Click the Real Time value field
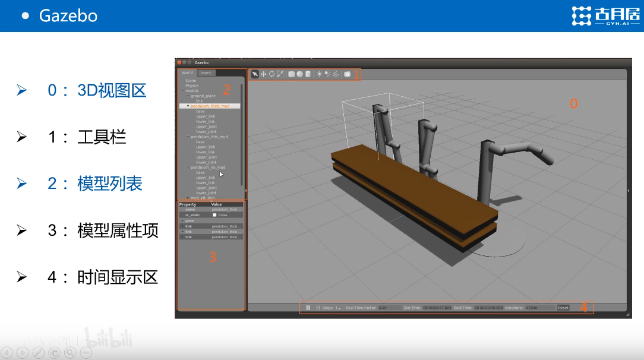 point(488,308)
